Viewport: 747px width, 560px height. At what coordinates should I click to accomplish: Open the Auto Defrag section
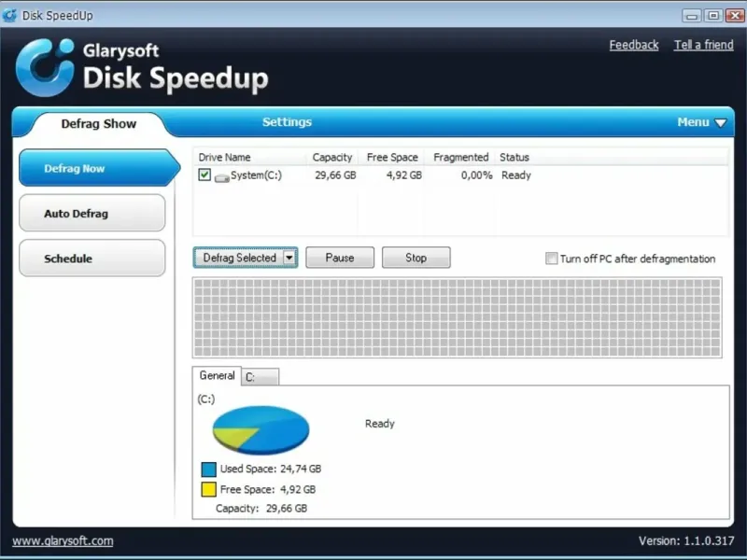click(x=92, y=214)
